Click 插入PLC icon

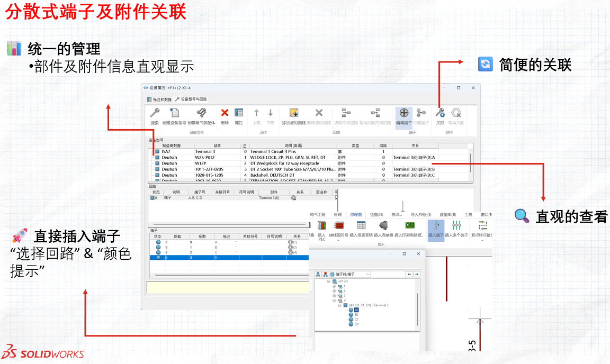point(321,227)
